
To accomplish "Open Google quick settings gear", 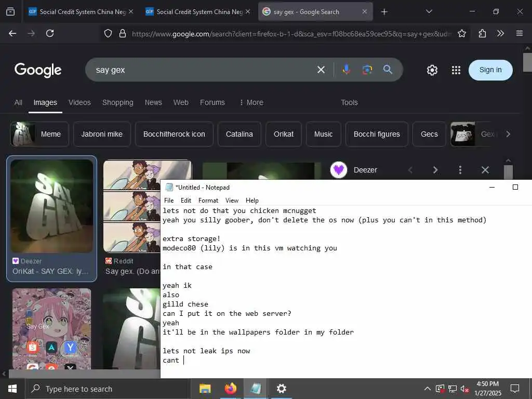I will [432, 70].
